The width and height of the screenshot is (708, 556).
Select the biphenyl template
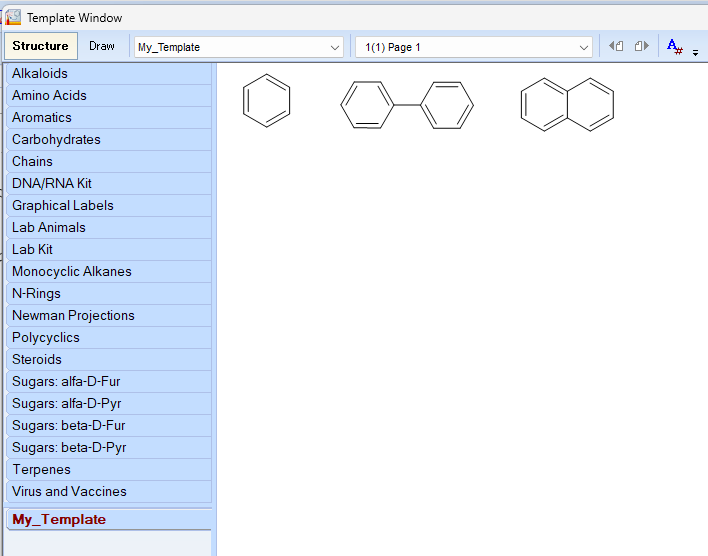pos(407,105)
